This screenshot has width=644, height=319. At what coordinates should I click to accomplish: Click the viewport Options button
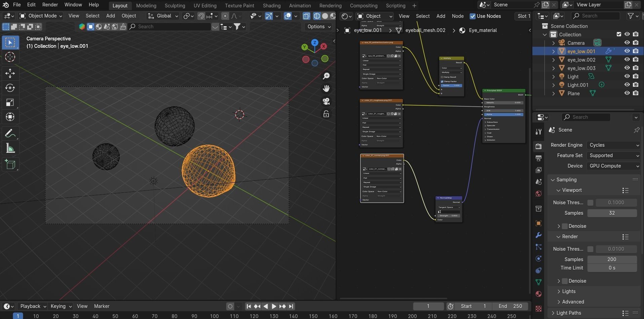pyautogui.click(x=319, y=27)
